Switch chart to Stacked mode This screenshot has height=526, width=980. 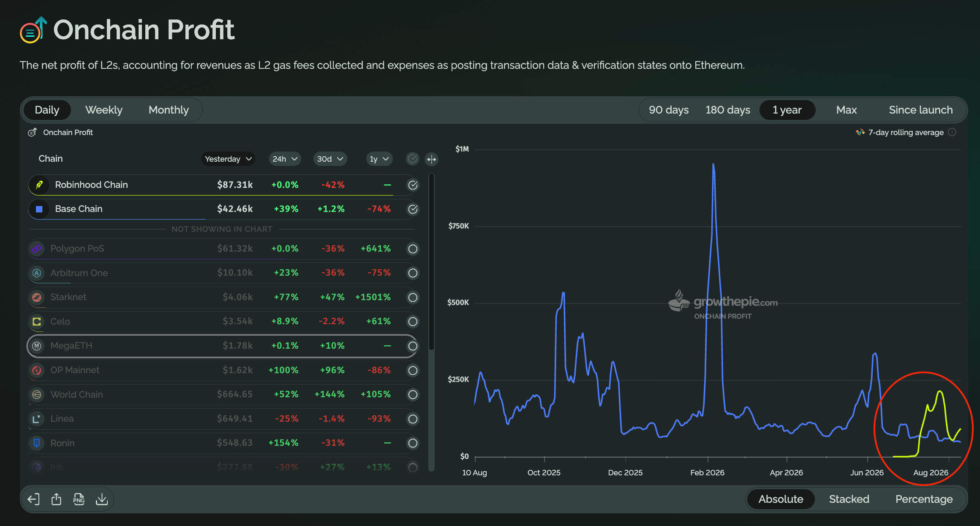[x=849, y=499]
